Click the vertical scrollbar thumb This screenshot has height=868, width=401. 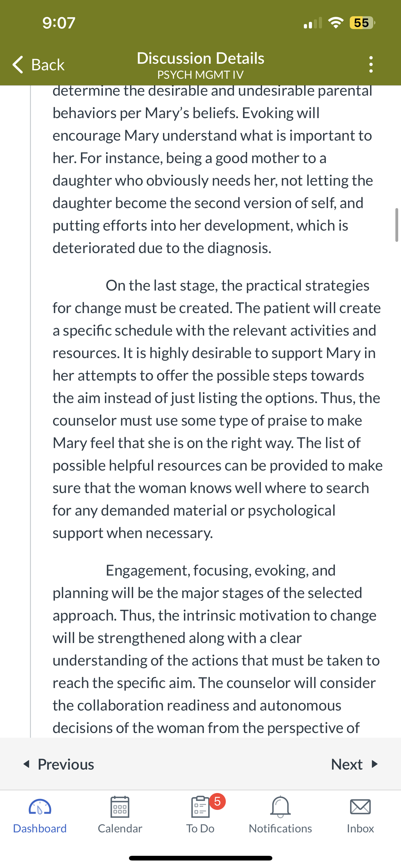point(397,225)
